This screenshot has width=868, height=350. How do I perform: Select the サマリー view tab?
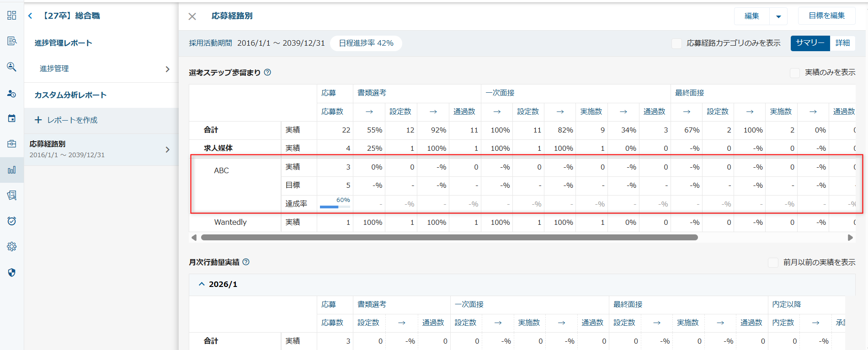(810, 43)
